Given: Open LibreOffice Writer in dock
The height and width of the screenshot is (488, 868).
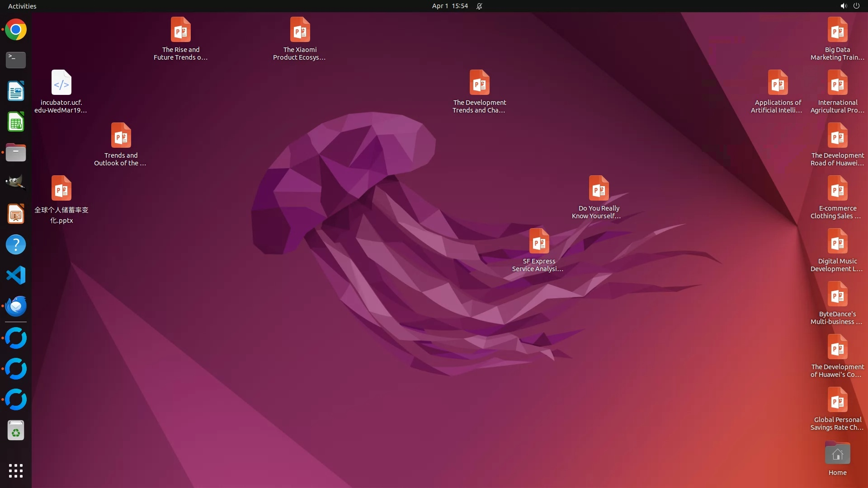Looking at the screenshot, I should pyautogui.click(x=16, y=91).
